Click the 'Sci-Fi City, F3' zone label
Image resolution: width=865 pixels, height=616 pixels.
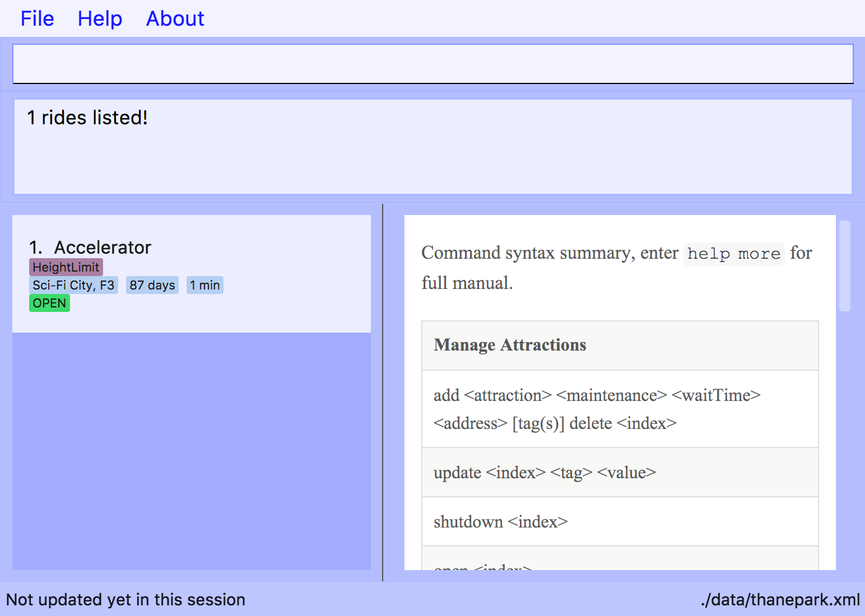coord(73,285)
